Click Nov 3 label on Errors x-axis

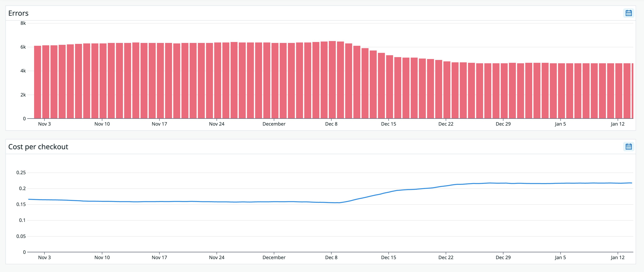tap(44, 124)
